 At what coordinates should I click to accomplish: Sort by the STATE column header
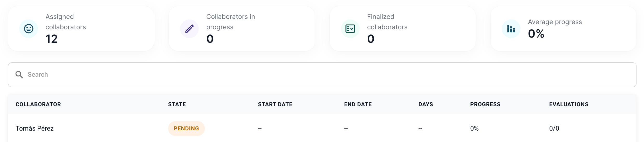177,104
